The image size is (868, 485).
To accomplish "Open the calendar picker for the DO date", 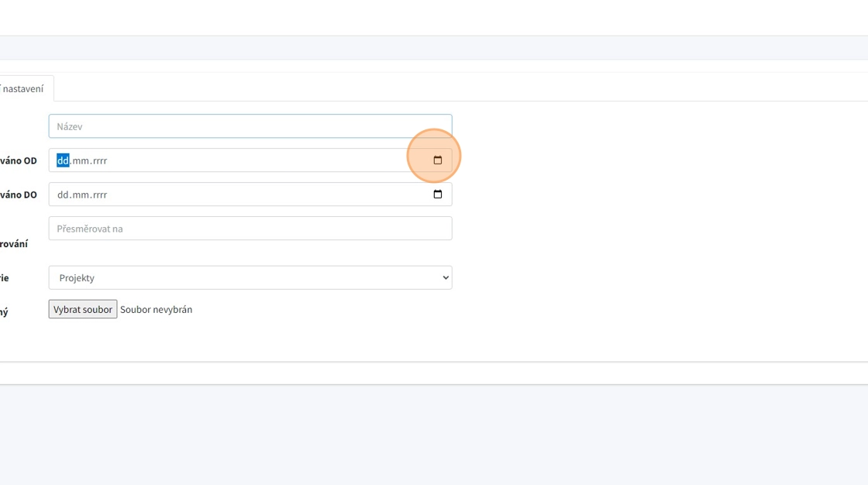I will [x=437, y=194].
